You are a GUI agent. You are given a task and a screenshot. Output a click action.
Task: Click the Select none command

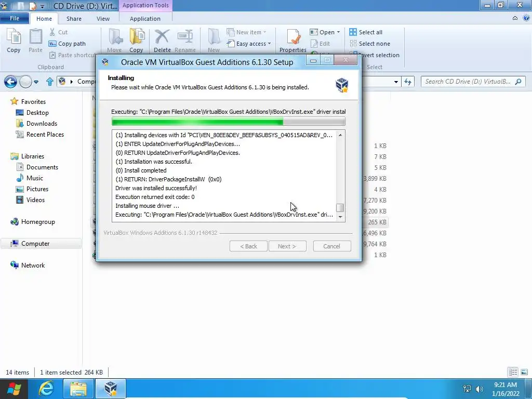(370, 44)
